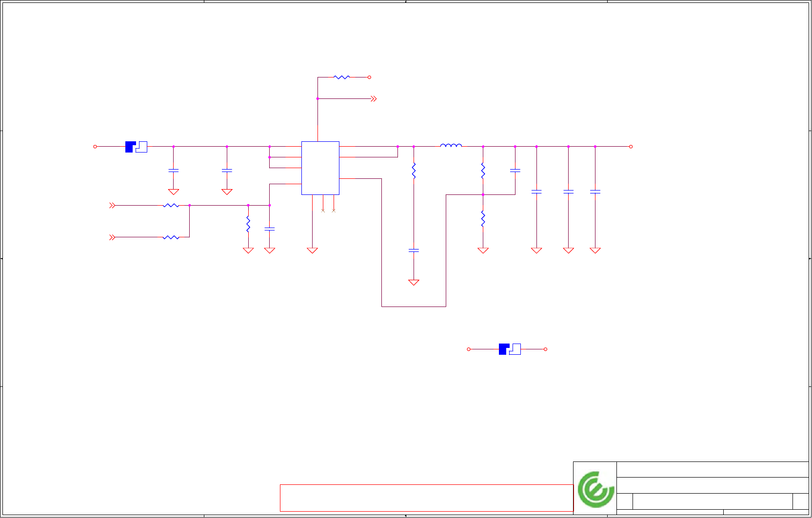The width and height of the screenshot is (812, 518).
Task: Select the left terminal circle of the standalone jumper
Action: click(x=469, y=349)
